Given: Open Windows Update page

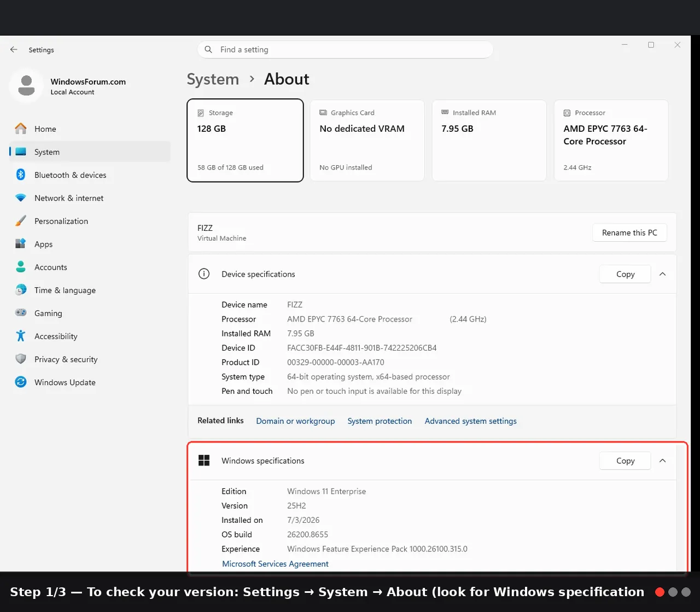Looking at the screenshot, I should tap(90, 382).
